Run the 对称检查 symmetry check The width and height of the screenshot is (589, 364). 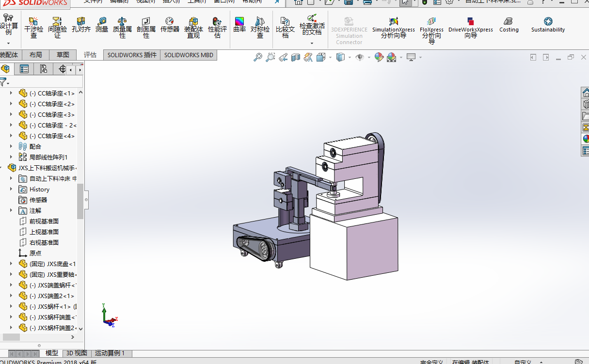[x=260, y=28]
